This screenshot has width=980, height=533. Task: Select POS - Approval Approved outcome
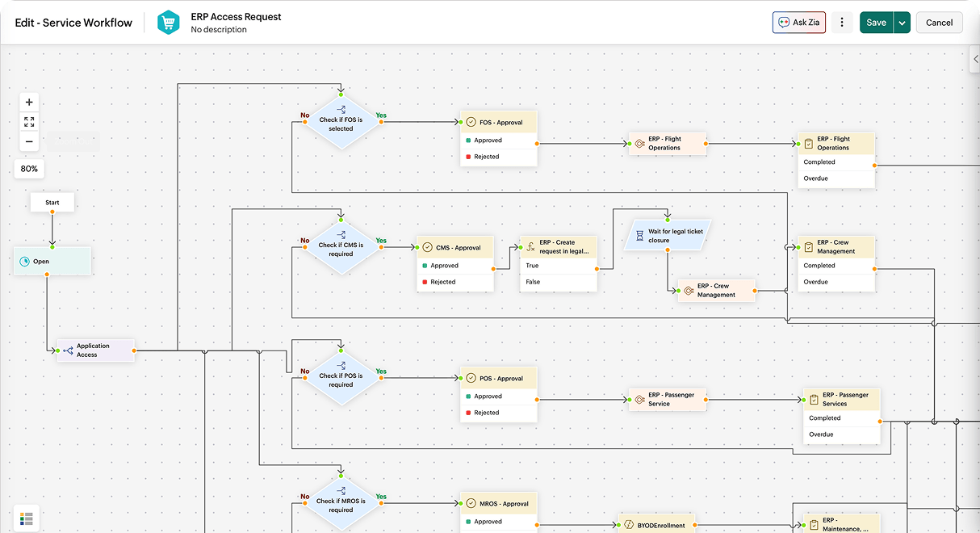[498, 396]
